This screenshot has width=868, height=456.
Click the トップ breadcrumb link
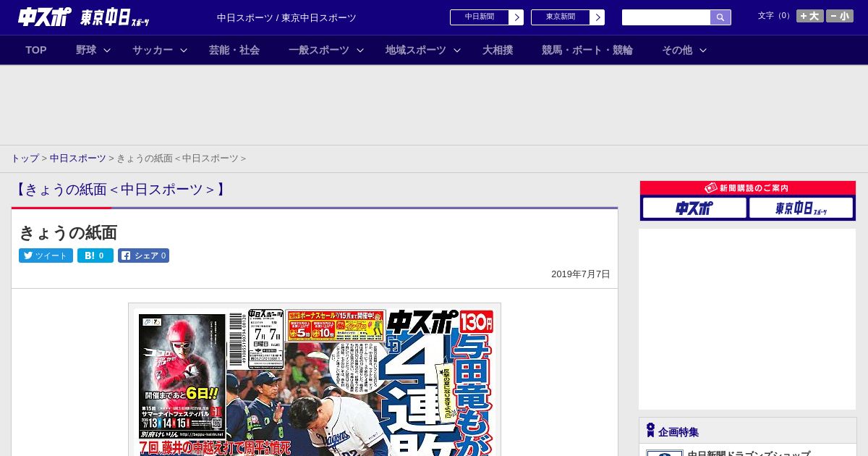coord(25,159)
